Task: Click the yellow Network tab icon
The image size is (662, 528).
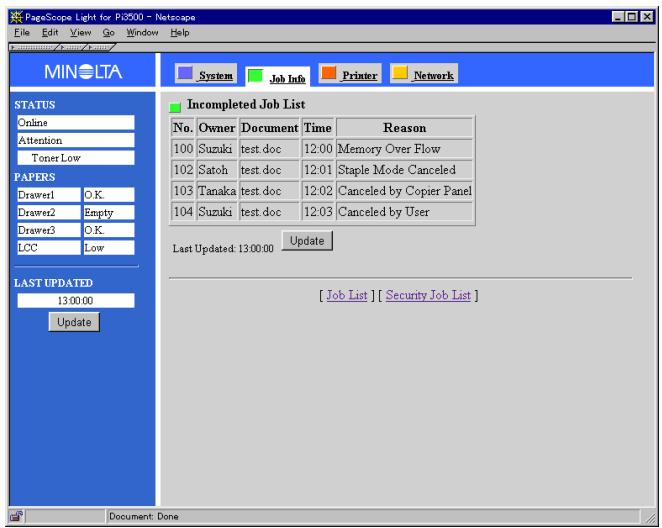Action: tap(400, 73)
